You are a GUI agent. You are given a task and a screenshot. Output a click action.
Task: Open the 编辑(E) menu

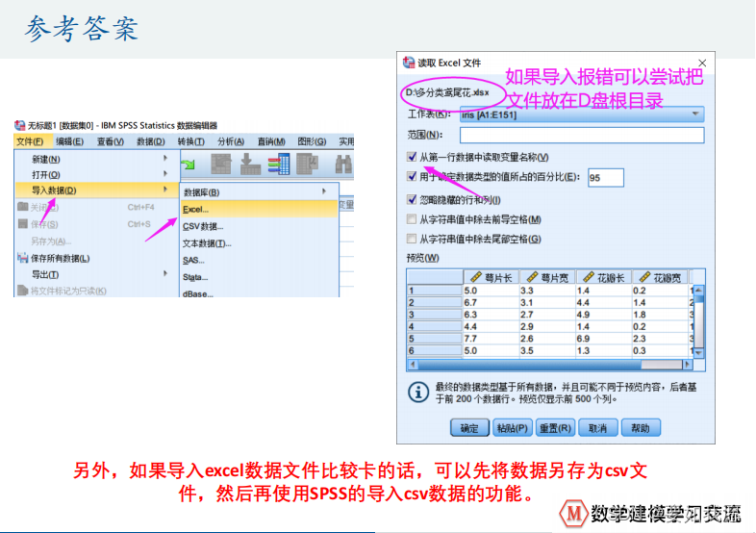[69, 141]
